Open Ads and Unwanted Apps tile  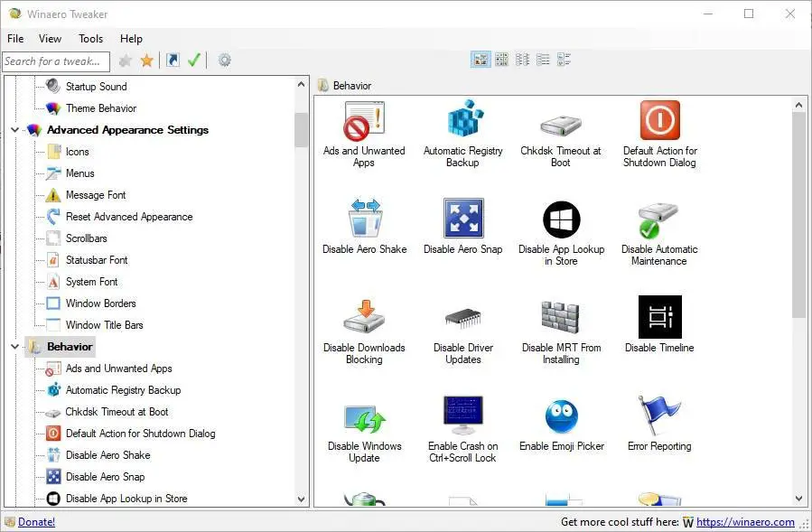[364, 135]
